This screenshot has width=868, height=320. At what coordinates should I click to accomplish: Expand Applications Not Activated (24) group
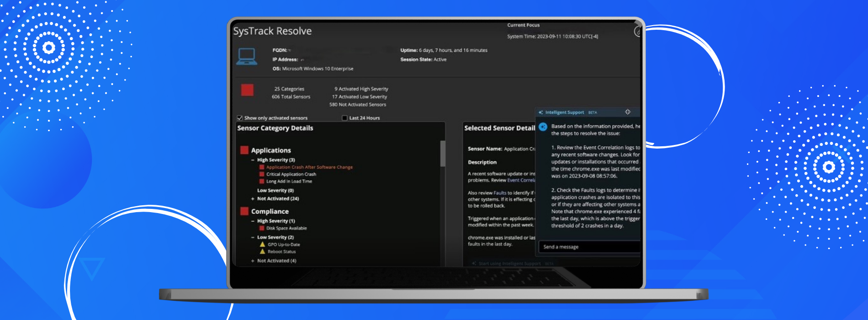click(253, 199)
